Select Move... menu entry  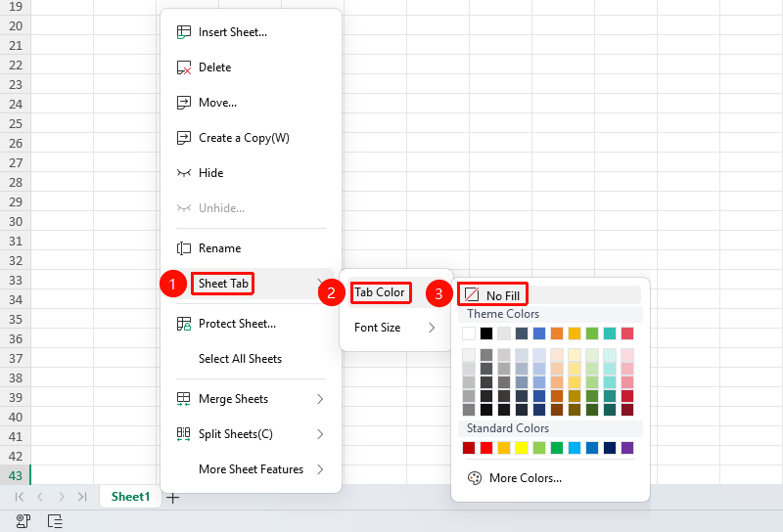tap(251, 103)
